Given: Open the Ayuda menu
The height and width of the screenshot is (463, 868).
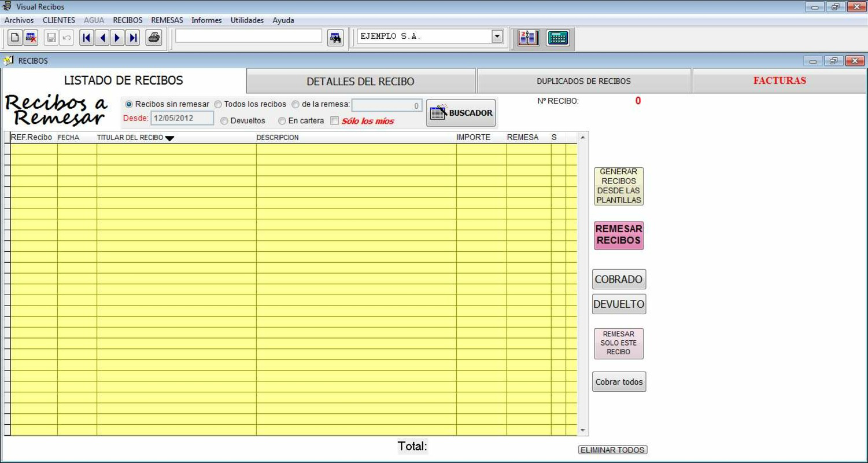Looking at the screenshot, I should pos(283,20).
